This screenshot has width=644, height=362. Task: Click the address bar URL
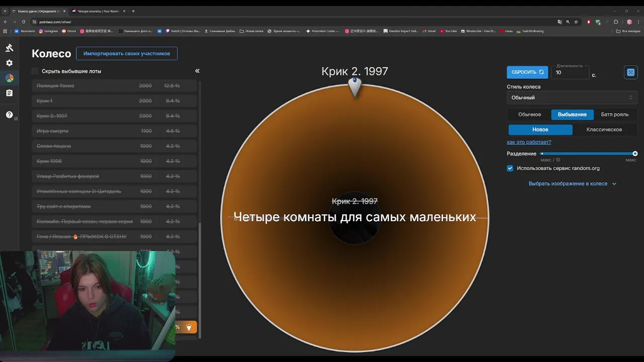[55, 22]
